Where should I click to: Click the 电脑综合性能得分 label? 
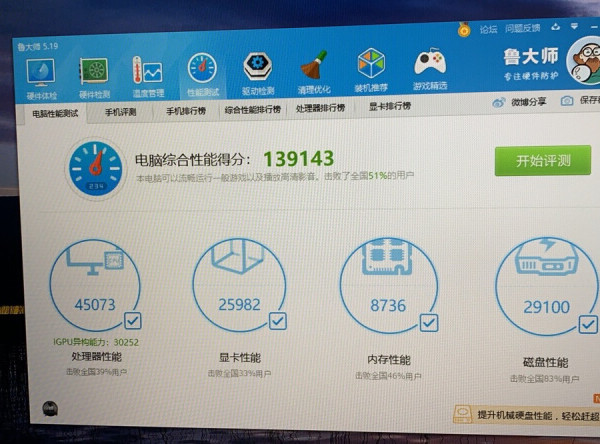pos(192,160)
